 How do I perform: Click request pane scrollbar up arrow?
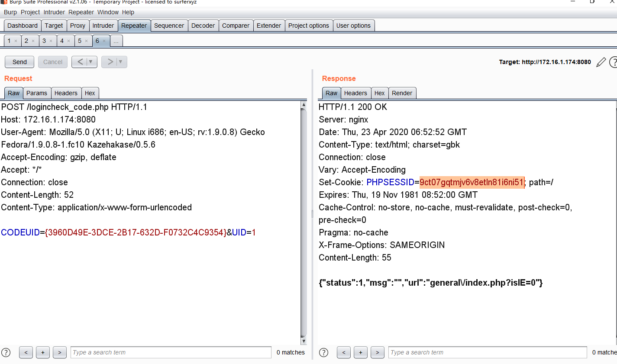point(304,104)
